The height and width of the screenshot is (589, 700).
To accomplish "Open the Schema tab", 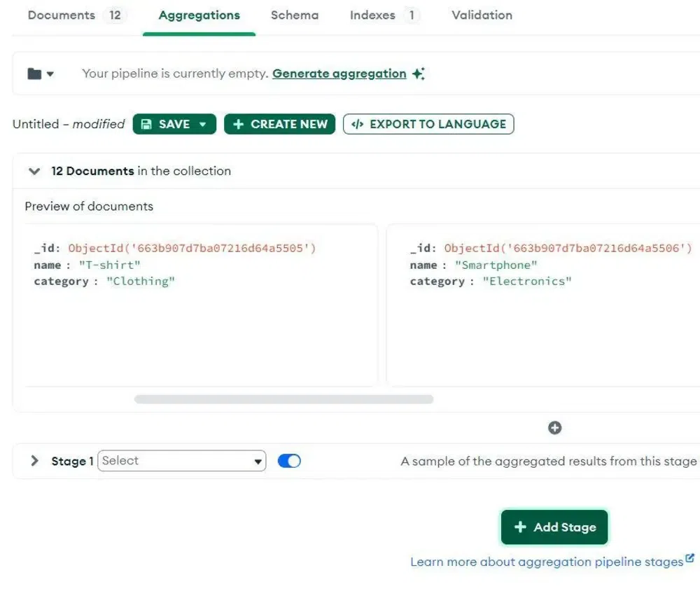I will point(295,15).
